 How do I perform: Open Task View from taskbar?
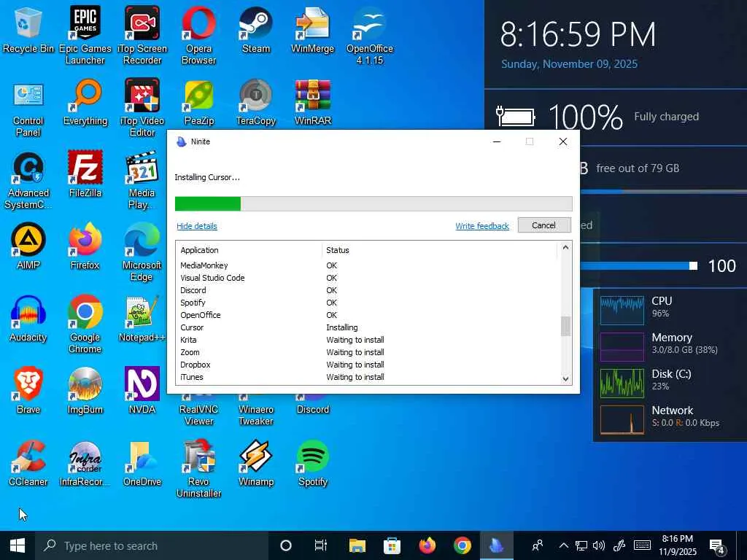321,545
